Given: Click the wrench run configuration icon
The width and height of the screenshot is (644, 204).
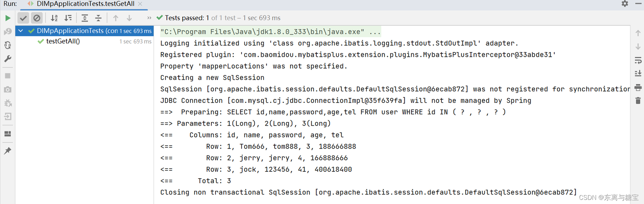Looking at the screenshot, I should [8, 59].
